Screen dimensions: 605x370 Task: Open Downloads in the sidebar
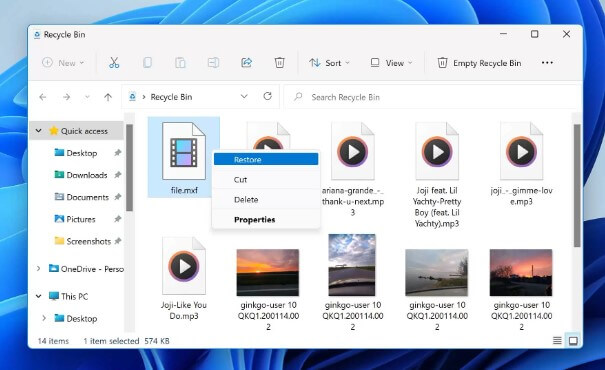coord(87,175)
